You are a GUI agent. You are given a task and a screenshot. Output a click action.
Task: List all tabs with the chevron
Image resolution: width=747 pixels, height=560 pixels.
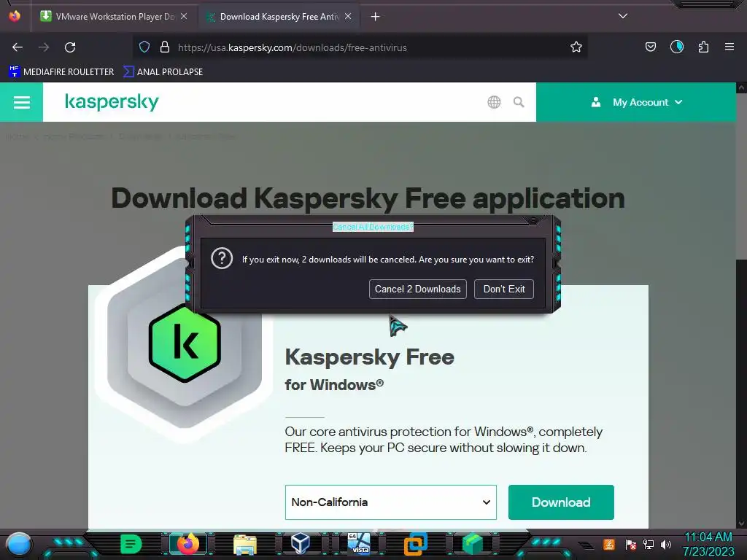click(623, 16)
